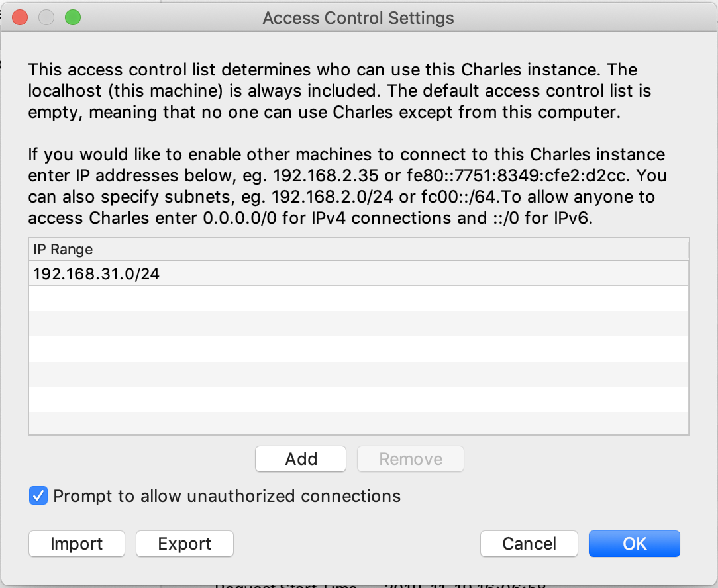Click the paragraph about localhost always included

point(339,91)
